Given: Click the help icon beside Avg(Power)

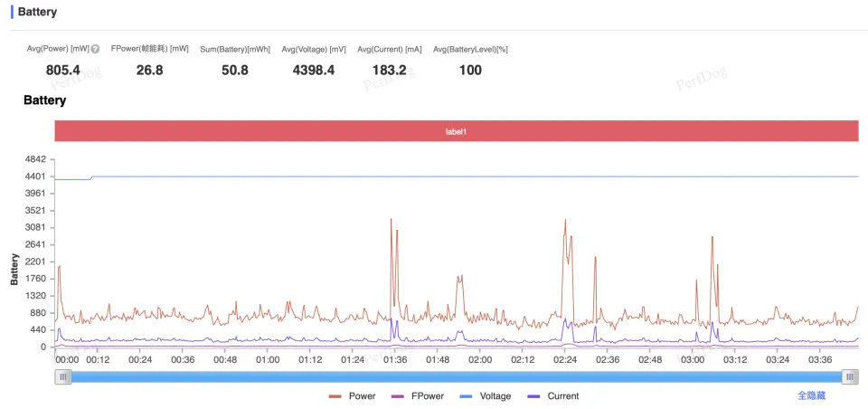Looking at the screenshot, I should pos(95,49).
